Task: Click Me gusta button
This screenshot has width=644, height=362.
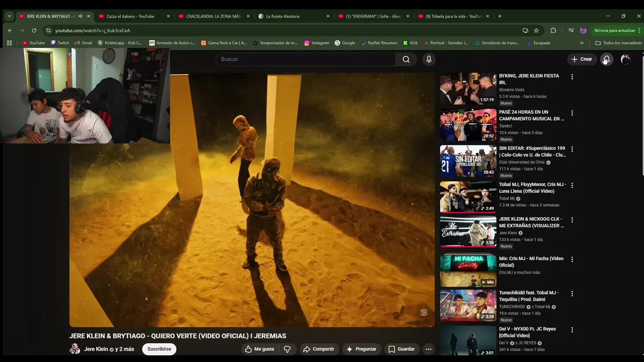Action: click(x=260, y=349)
